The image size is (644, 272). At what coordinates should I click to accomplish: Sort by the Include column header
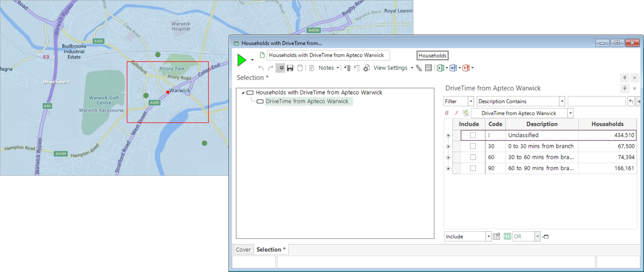tap(469, 124)
